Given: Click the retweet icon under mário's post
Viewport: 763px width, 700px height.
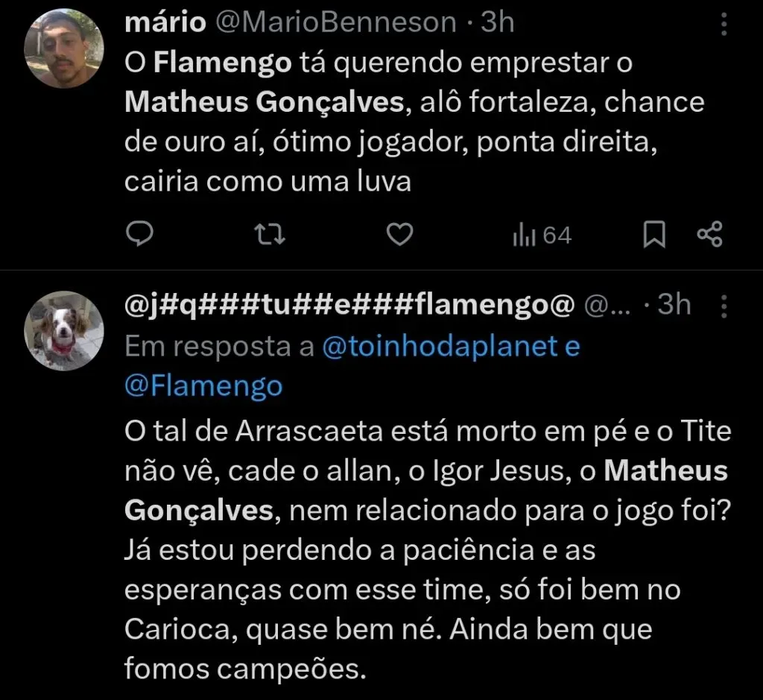Looking at the screenshot, I should (x=269, y=234).
